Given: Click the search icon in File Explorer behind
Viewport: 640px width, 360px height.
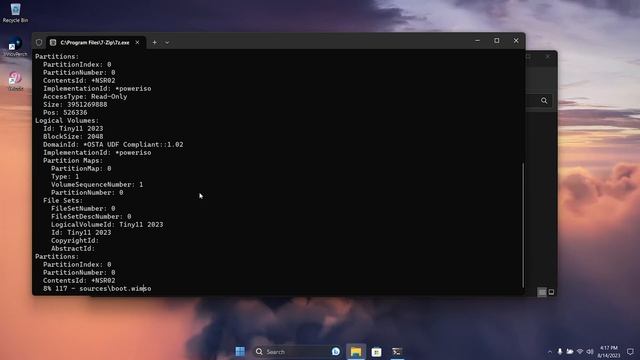Looking at the screenshot, I should [544, 100].
